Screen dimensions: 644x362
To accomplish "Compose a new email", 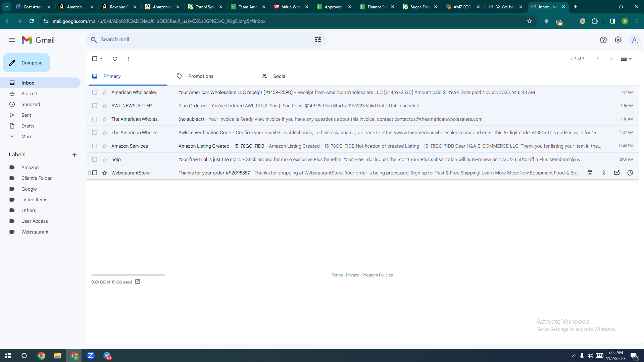I will coord(27,63).
